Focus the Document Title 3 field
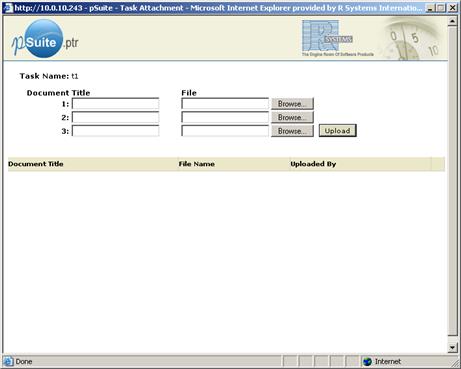 coord(116,131)
